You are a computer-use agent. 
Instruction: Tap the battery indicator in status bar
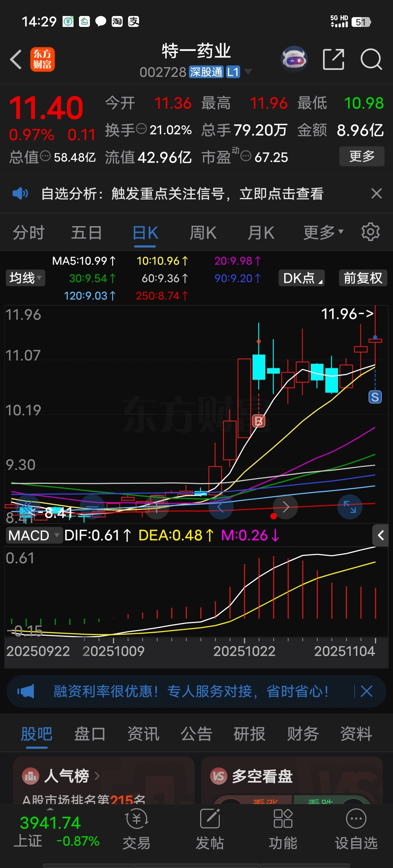click(x=361, y=22)
